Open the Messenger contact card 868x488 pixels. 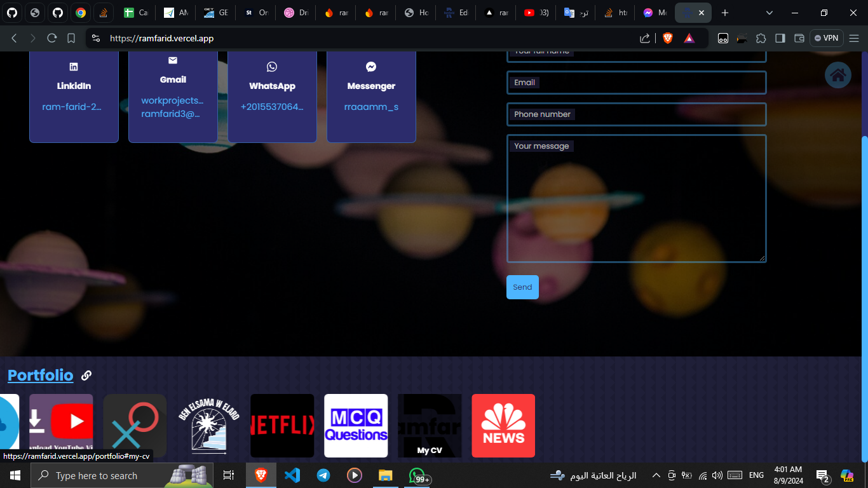(x=371, y=95)
